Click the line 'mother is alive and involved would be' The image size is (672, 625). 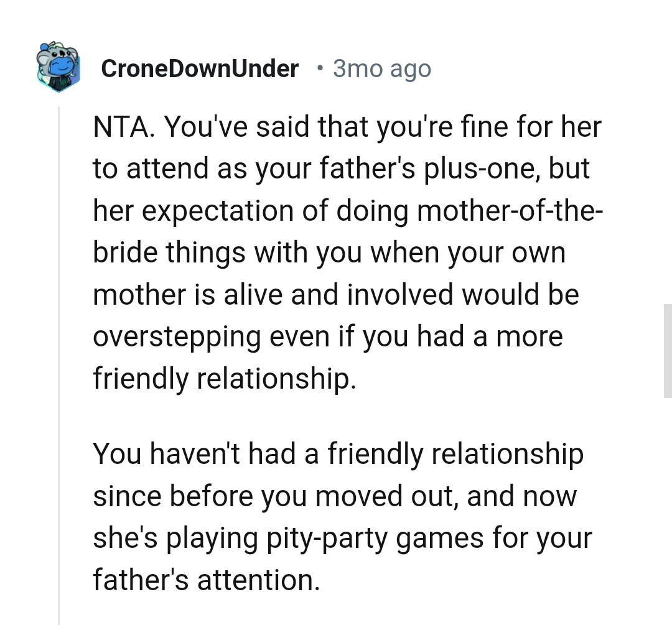336,295
